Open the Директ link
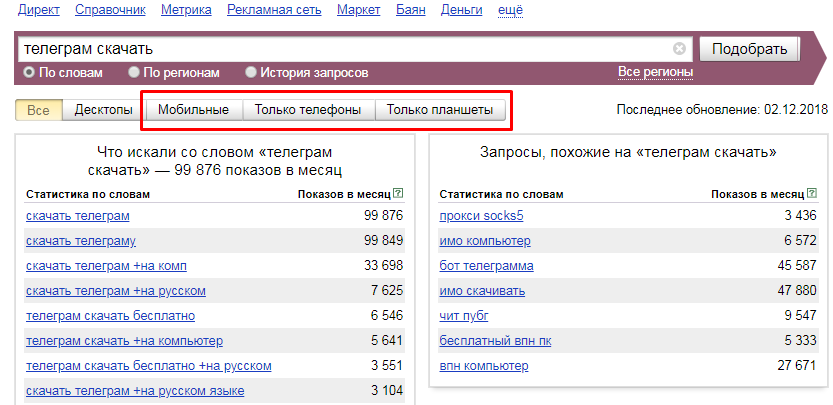833x405 pixels. [39, 10]
